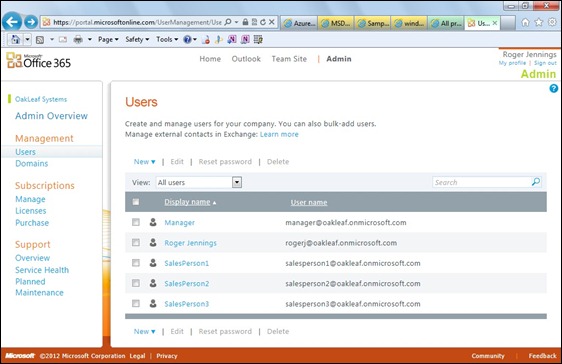Click the browser address bar URL
Screen dimensions: 562x364
coord(137,22)
